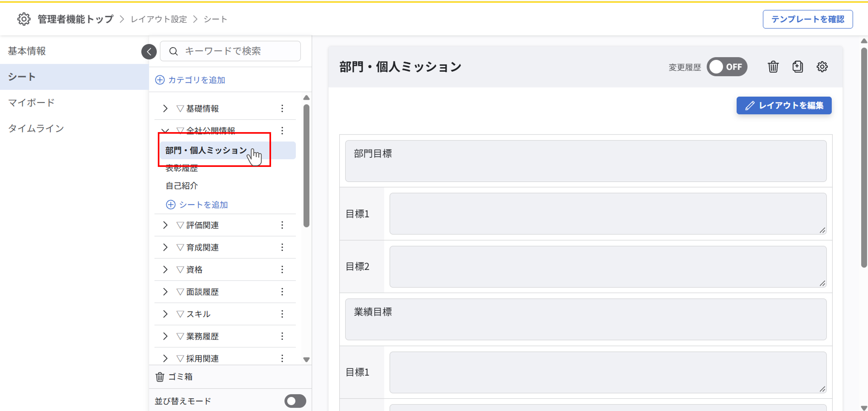Click レイアウト設定 breadcrumb link
Screen dimensions: 868x411
(x=159, y=19)
